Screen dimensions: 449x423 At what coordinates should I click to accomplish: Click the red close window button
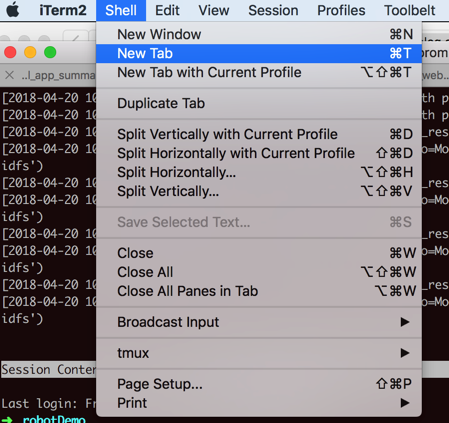(x=10, y=52)
